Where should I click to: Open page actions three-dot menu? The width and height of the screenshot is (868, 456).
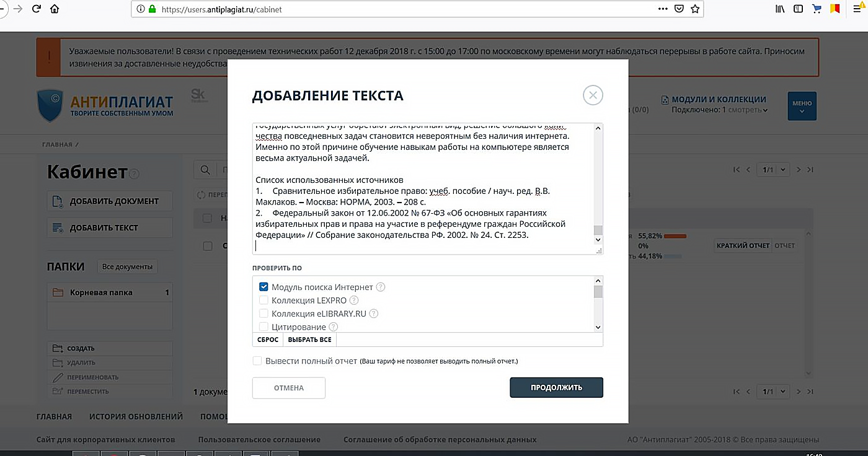663,9
